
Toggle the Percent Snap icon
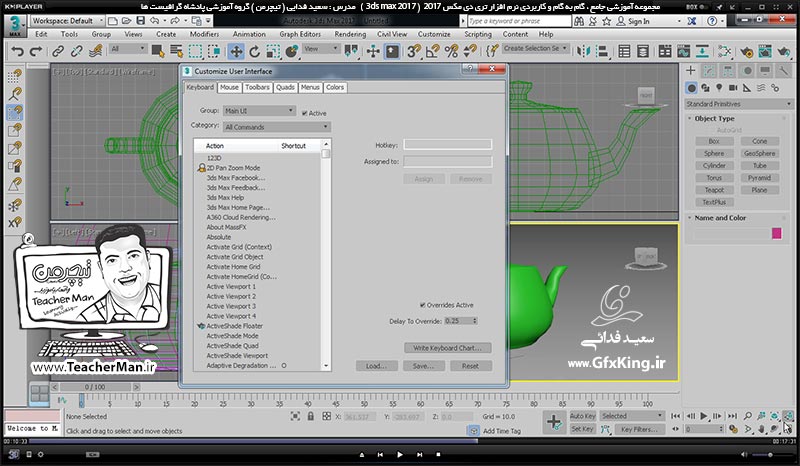tap(451, 51)
